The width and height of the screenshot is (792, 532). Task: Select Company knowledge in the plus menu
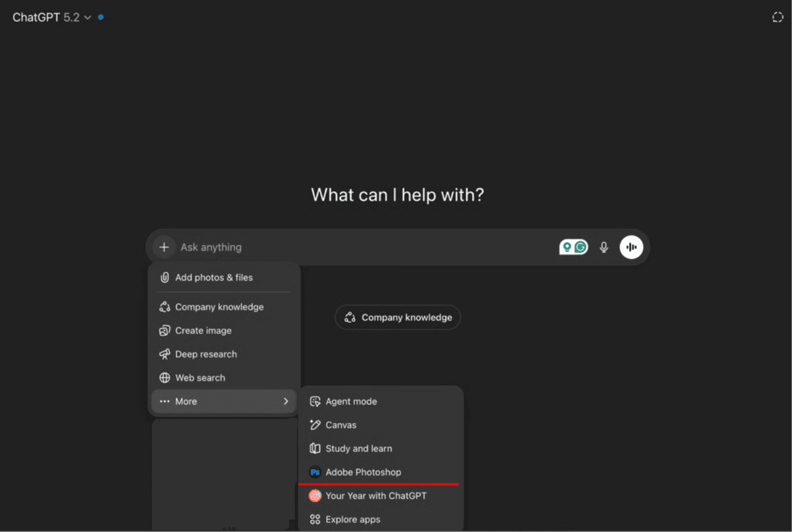pyautogui.click(x=224, y=307)
